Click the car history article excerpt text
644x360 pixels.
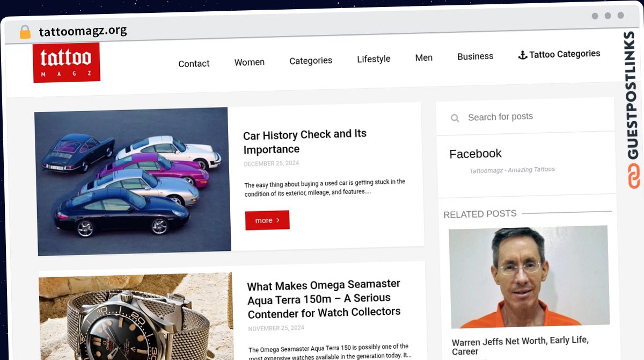click(325, 187)
